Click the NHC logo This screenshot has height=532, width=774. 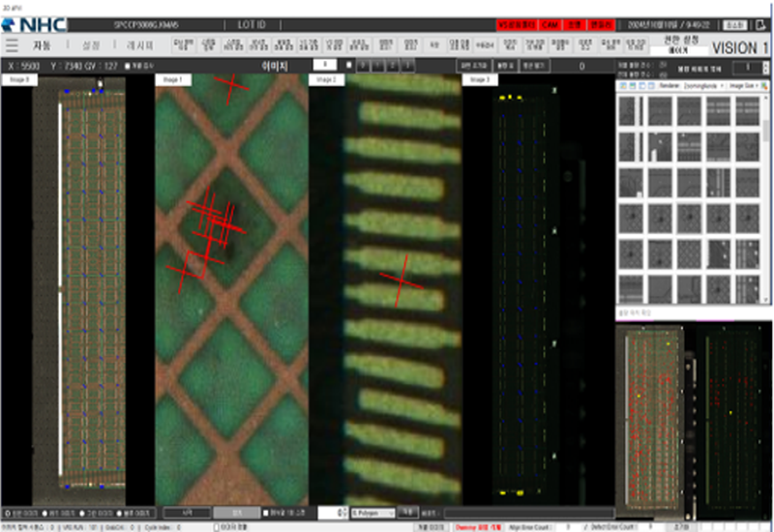coord(35,23)
